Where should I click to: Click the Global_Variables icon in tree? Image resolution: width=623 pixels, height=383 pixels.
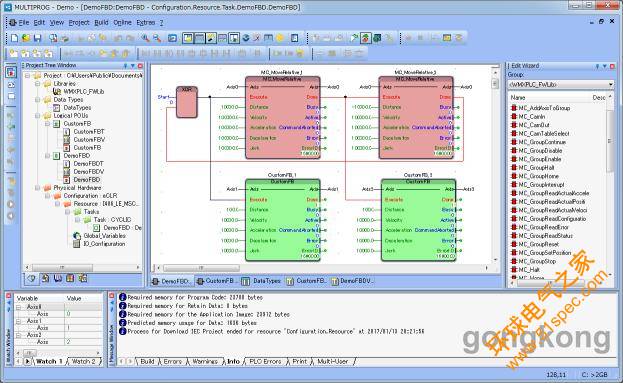point(77,236)
